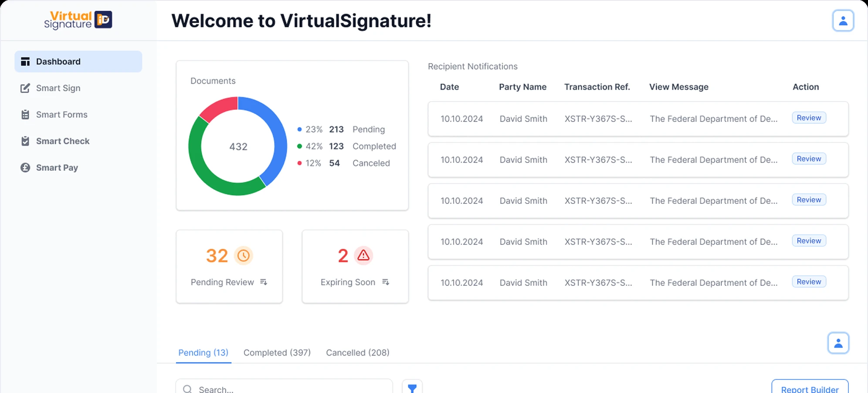Image resolution: width=868 pixels, height=393 pixels.
Task: Click the sort icon next to Pending Review
Action: [x=264, y=282]
